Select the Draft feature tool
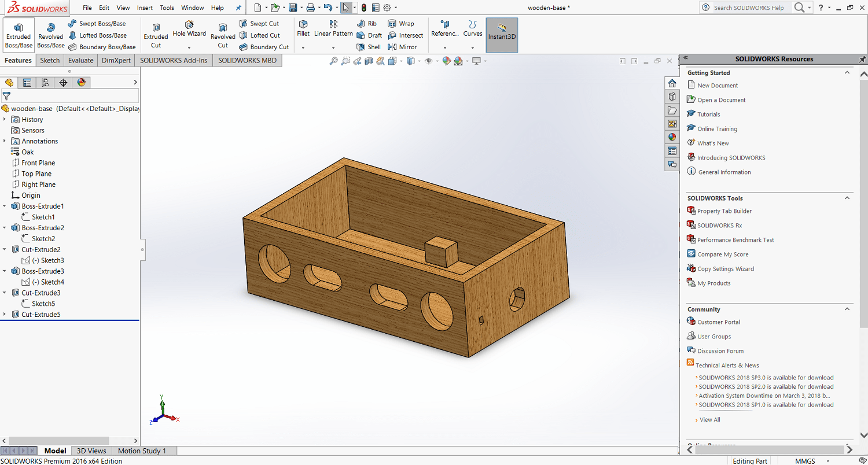Image resolution: width=868 pixels, height=465 pixels. tap(369, 35)
